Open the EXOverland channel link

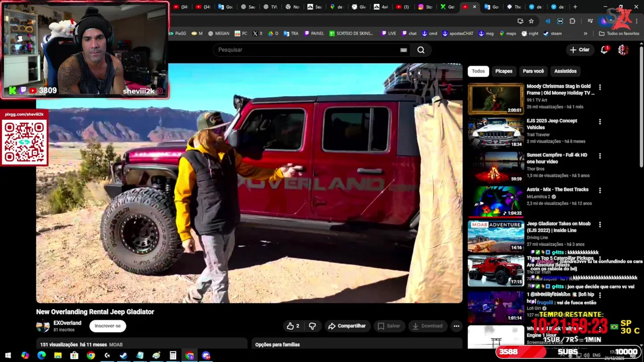click(67, 323)
